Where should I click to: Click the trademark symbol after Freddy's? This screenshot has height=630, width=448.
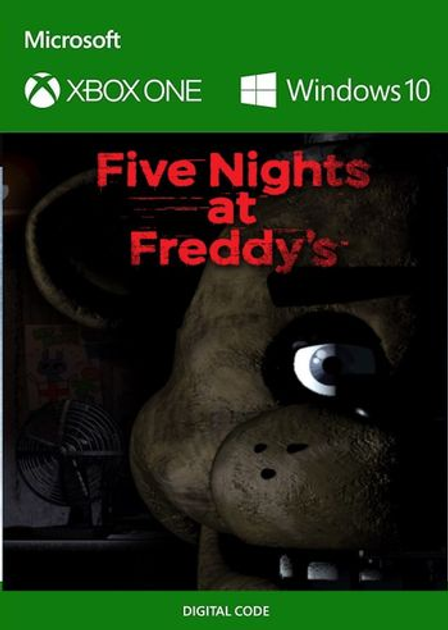coord(344,243)
